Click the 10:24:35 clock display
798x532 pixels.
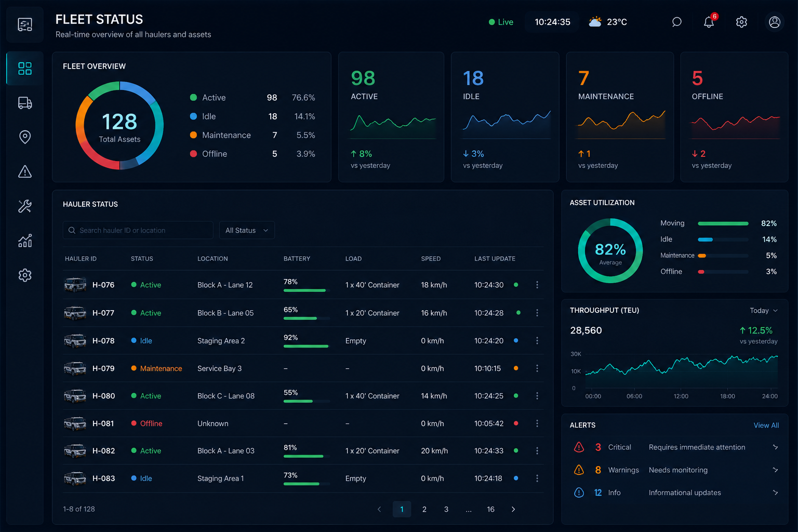pos(552,22)
